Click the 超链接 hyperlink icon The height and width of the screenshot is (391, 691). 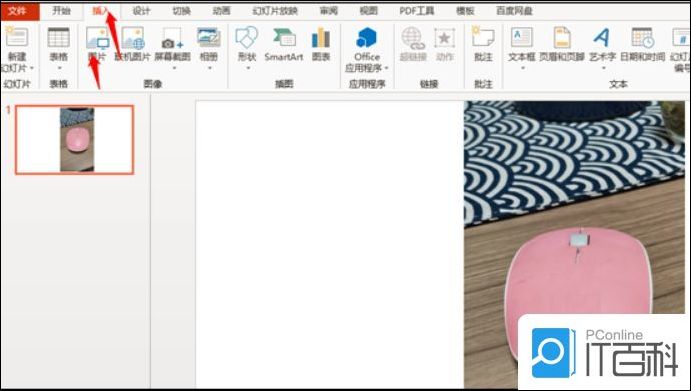[x=412, y=37]
